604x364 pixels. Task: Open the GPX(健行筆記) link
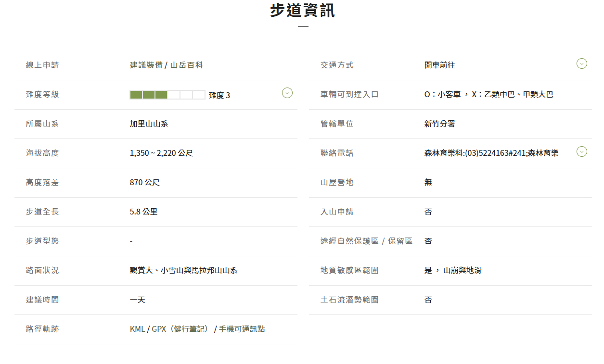click(181, 329)
